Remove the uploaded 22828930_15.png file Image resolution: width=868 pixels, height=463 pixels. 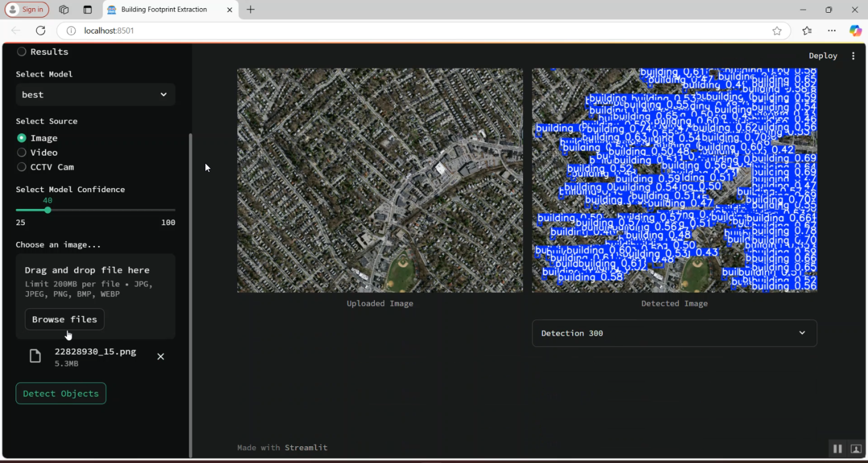(161, 357)
